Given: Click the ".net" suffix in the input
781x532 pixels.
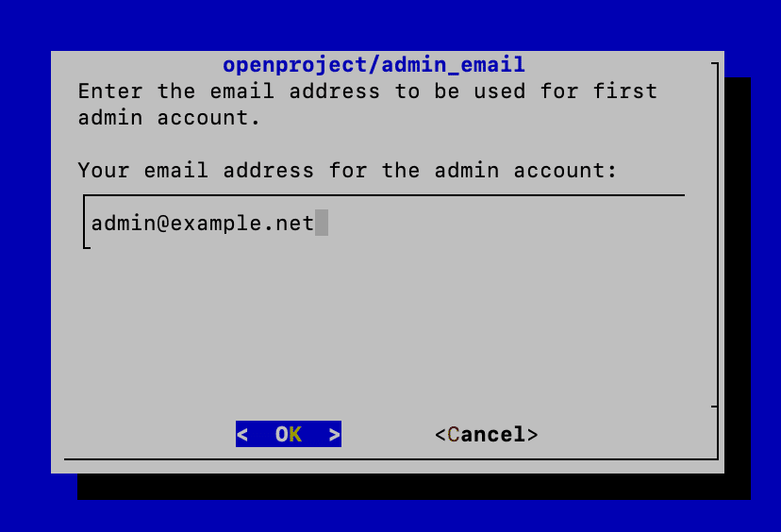Looking at the screenshot, I should (x=289, y=224).
